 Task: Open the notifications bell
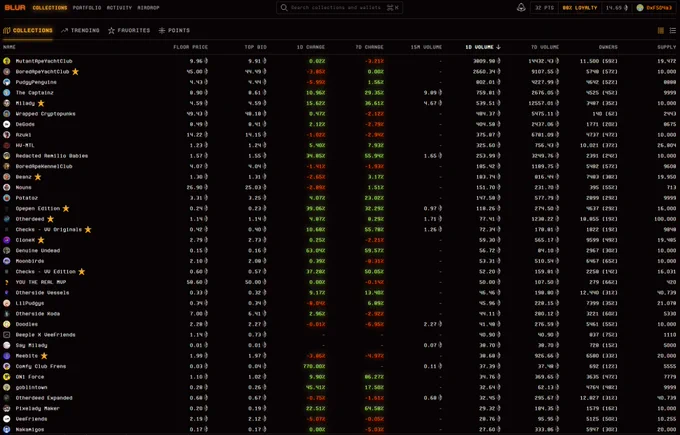pyautogui.click(x=521, y=7)
